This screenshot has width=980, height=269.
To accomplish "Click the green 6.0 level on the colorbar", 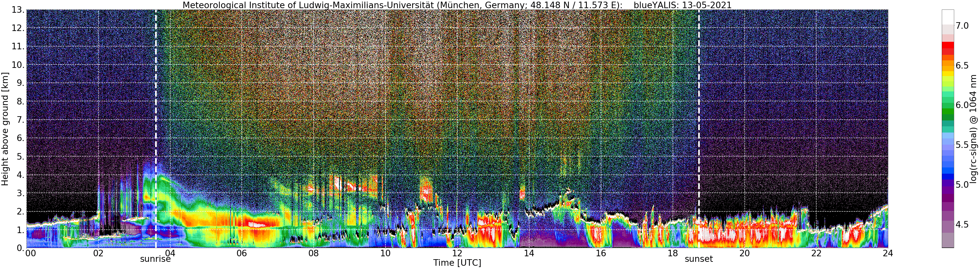I will point(948,105).
